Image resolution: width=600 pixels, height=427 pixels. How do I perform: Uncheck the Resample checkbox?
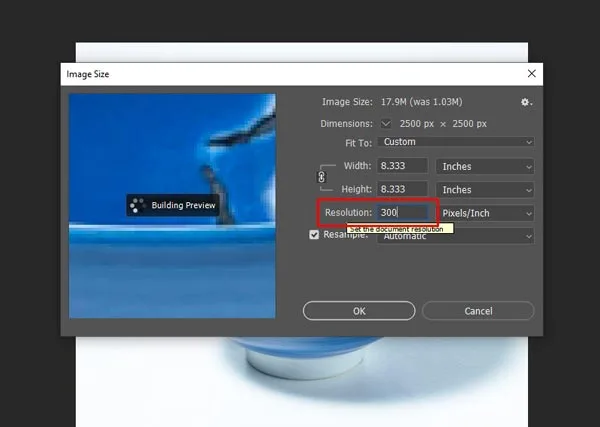point(315,235)
